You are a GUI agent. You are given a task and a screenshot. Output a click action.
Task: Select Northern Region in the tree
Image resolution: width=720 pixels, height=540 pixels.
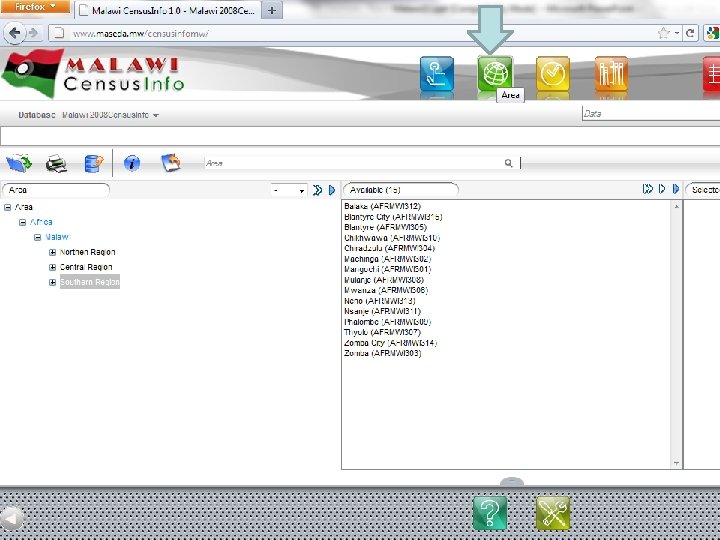point(87,252)
